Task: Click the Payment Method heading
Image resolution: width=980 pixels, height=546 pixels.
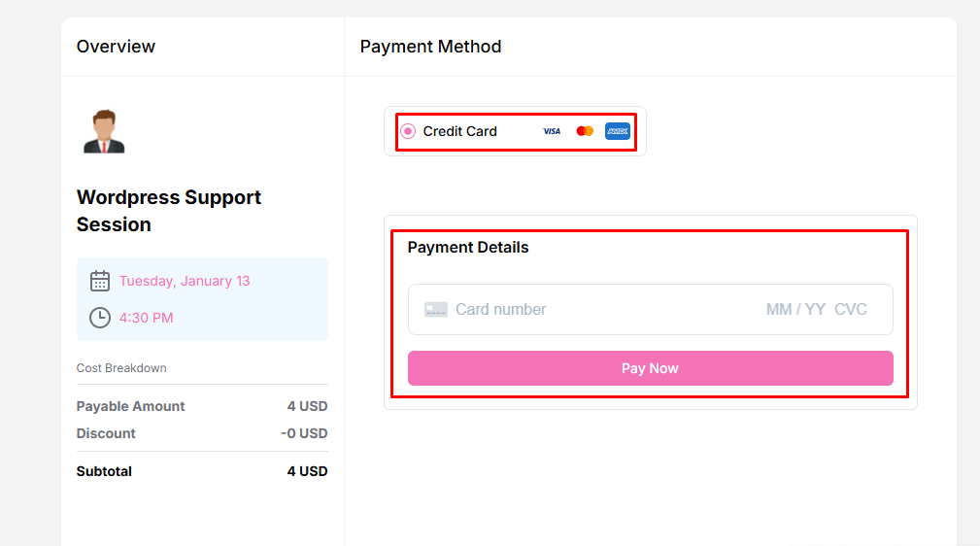Action: (430, 47)
